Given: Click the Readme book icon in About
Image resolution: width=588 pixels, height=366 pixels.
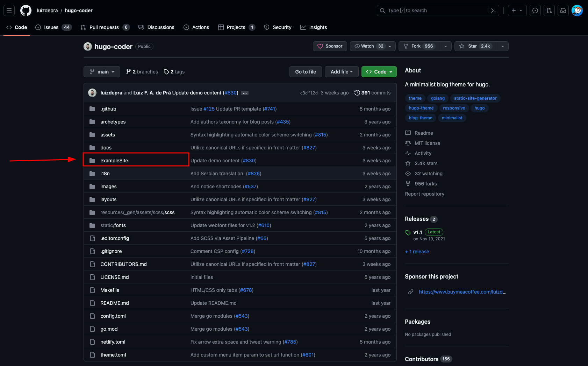Looking at the screenshot, I should click(x=408, y=133).
